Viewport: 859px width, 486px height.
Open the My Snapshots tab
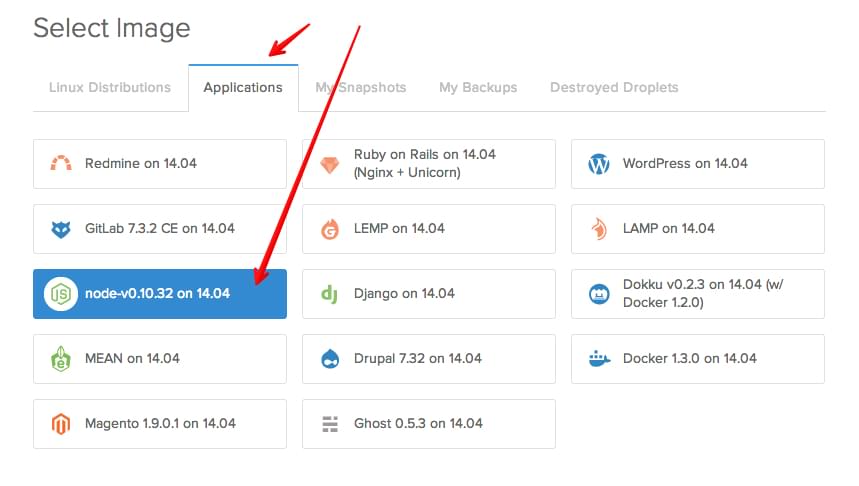pyautogui.click(x=360, y=88)
